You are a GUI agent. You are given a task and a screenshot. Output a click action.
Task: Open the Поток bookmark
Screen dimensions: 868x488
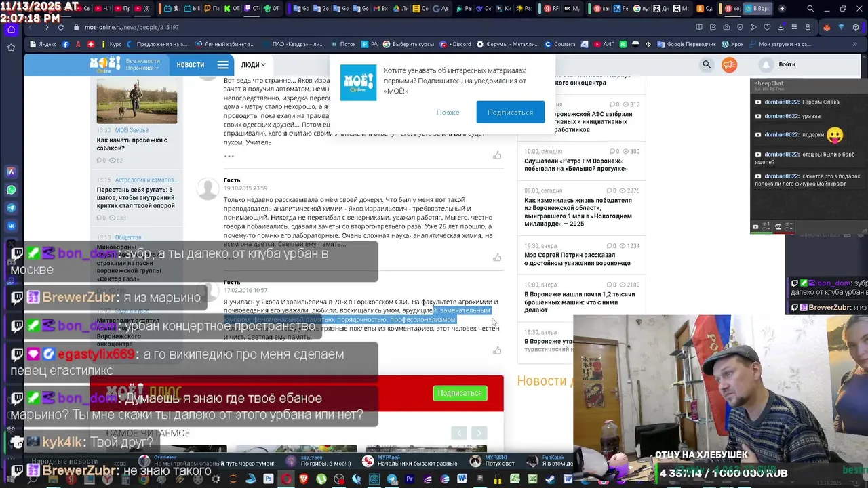pos(343,44)
